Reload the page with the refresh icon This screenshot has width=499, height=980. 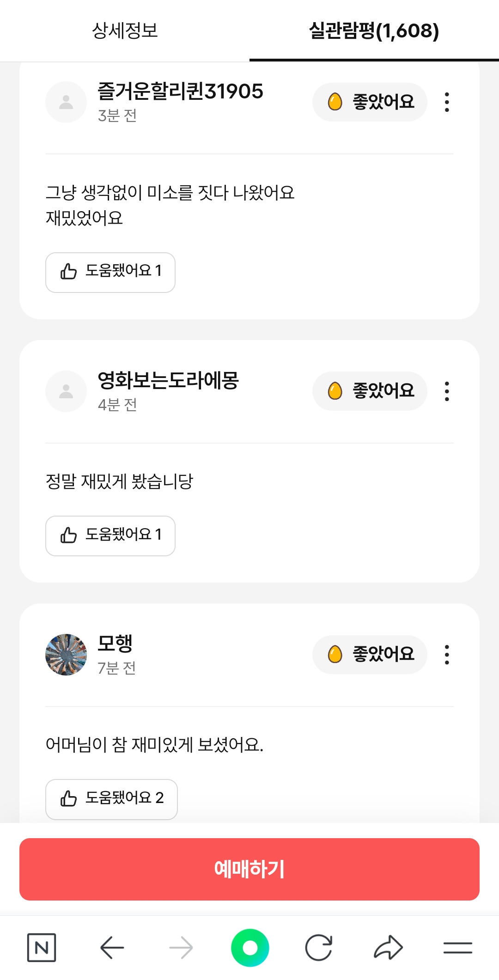319,948
